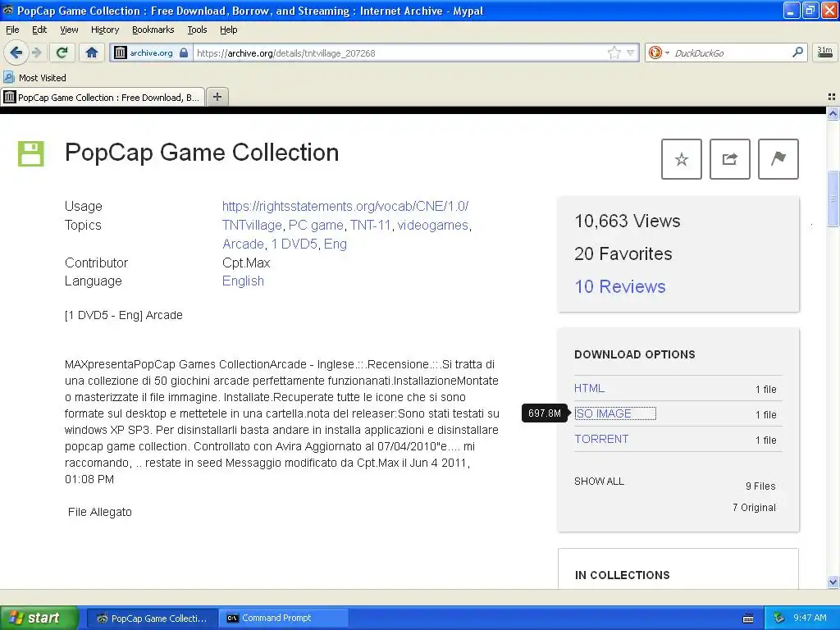Download the HTML file option
Image resolution: width=840 pixels, height=630 pixels.
(x=589, y=388)
